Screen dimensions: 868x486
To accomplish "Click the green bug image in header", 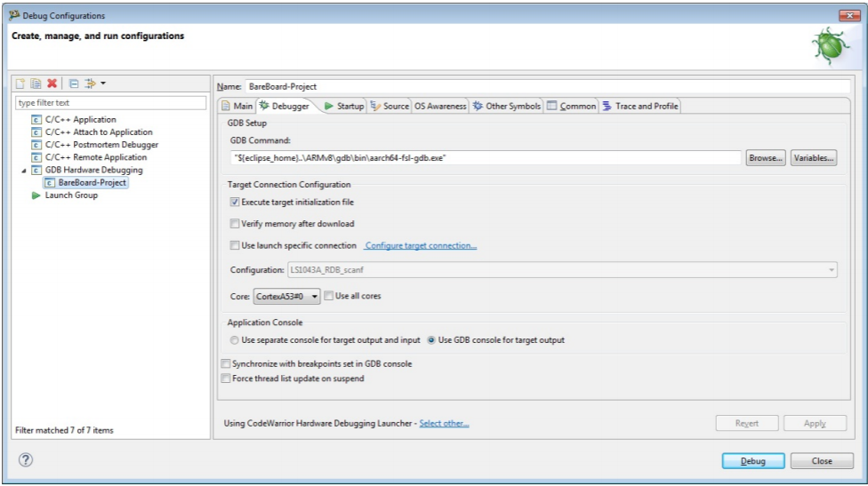I will [831, 46].
